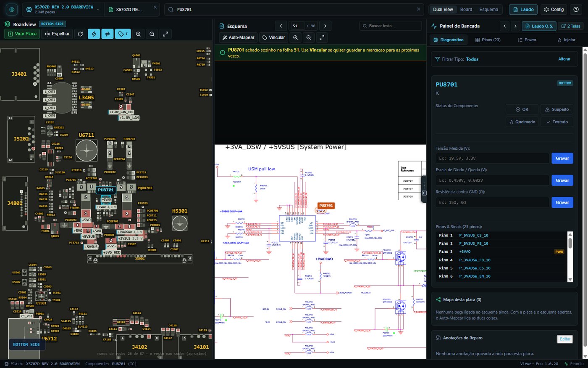Change filter type via Alterar
588x368 pixels.
(564, 59)
